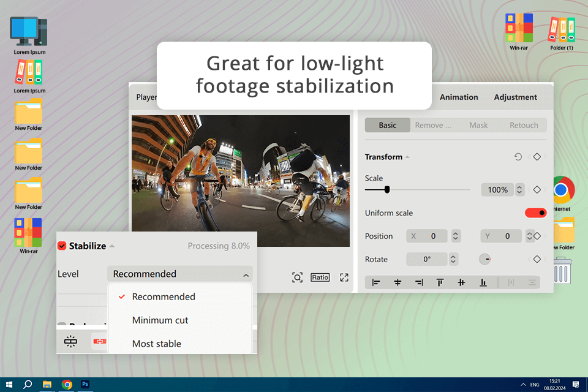The width and height of the screenshot is (588, 392).
Task: Click the Scale 100% value field
Action: (x=497, y=190)
